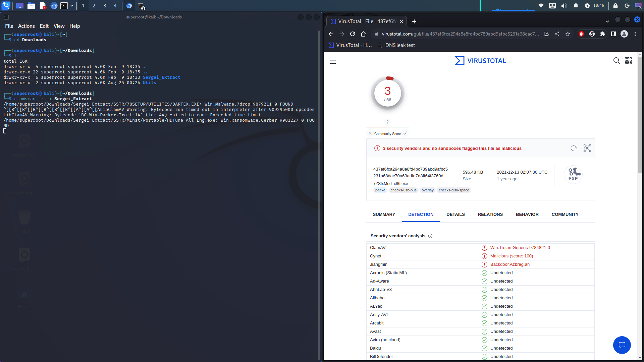This screenshot has height=362, width=644.
Task: Open browser extensions puzzle icon
Action: [x=603, y=34]
